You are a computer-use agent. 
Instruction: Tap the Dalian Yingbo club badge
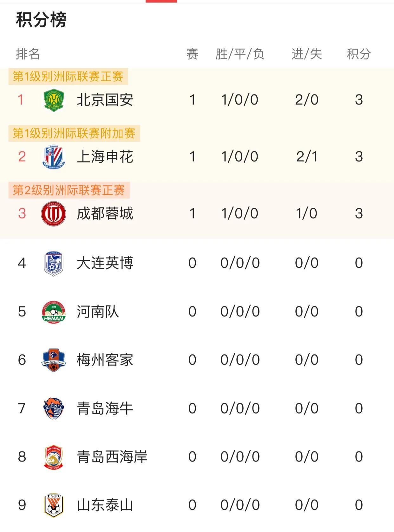(x=54, y=263)
